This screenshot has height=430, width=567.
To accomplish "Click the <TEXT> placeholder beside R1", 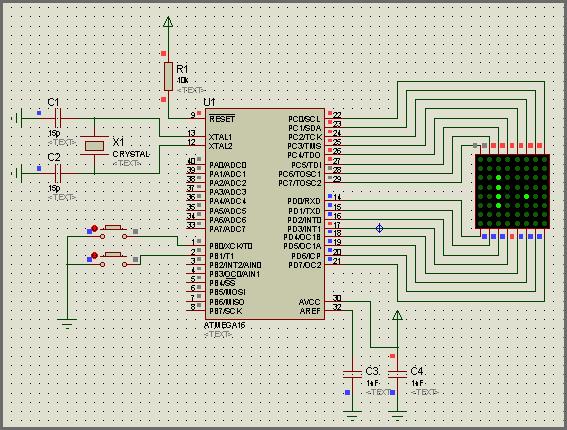I will pyautogui.click(x=191, y=90).
